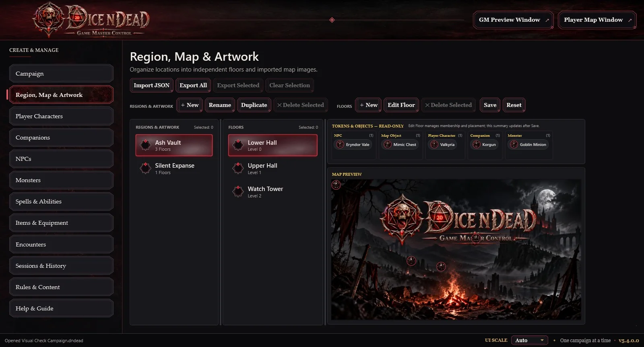Click the map preview image

pyautogui.click(x=456, y=249)
